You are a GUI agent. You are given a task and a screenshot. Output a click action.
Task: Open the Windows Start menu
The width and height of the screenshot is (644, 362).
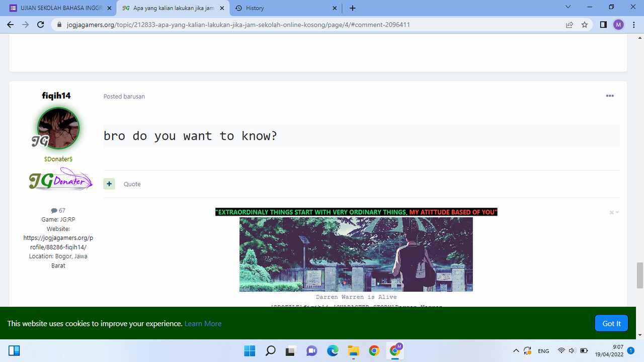[250, 350]
